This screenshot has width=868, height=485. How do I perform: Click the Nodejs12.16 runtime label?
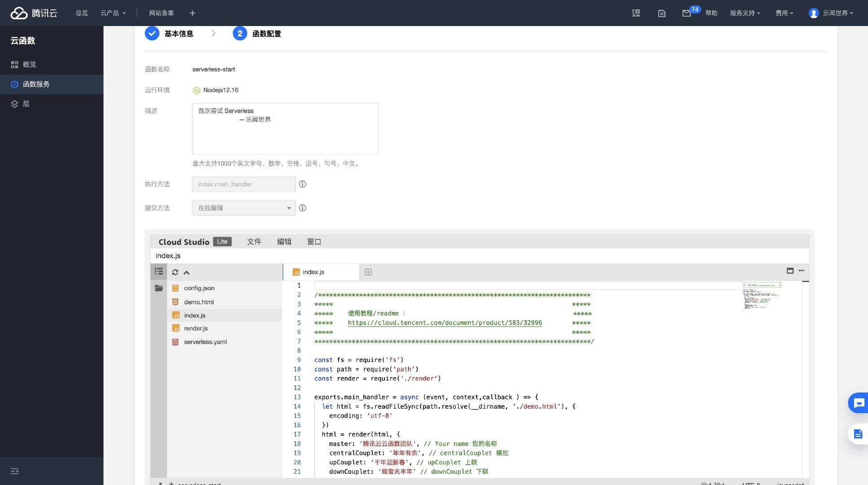point(220,90)
